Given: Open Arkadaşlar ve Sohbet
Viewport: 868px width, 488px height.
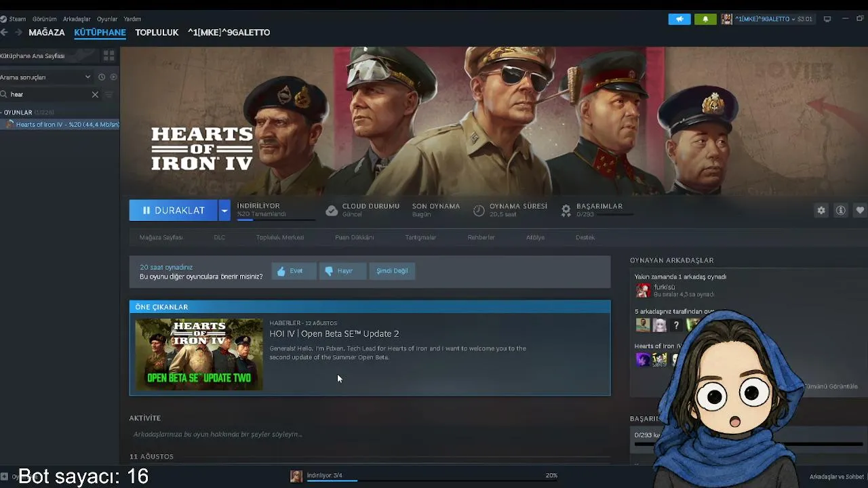Looking at the screenshot, I should click(836, 477).
